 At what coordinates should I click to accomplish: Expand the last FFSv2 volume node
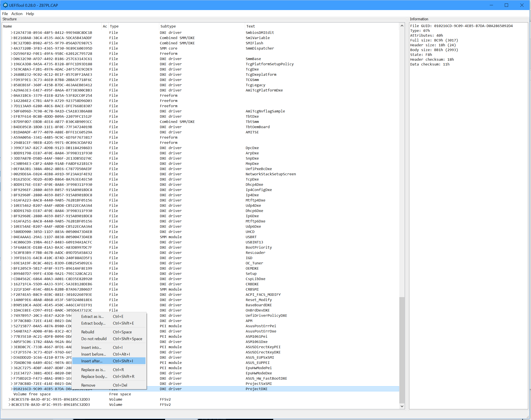[x=9, y=405]
